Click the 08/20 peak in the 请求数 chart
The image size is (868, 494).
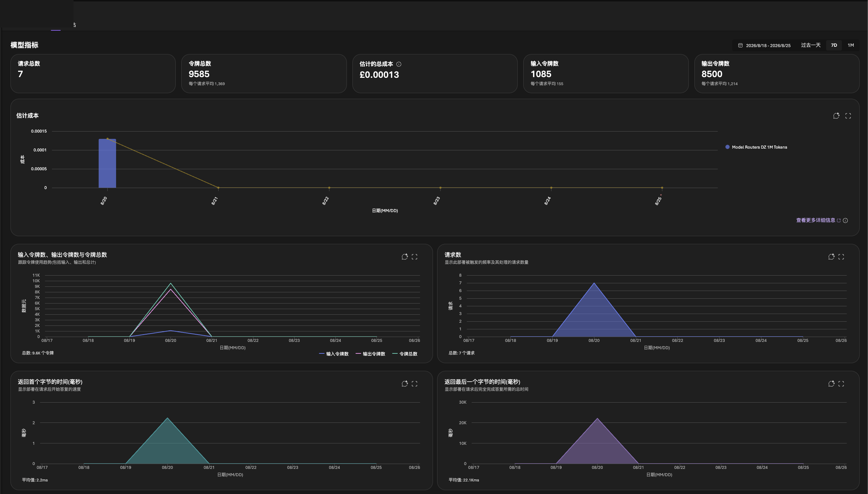pos(594,283)
